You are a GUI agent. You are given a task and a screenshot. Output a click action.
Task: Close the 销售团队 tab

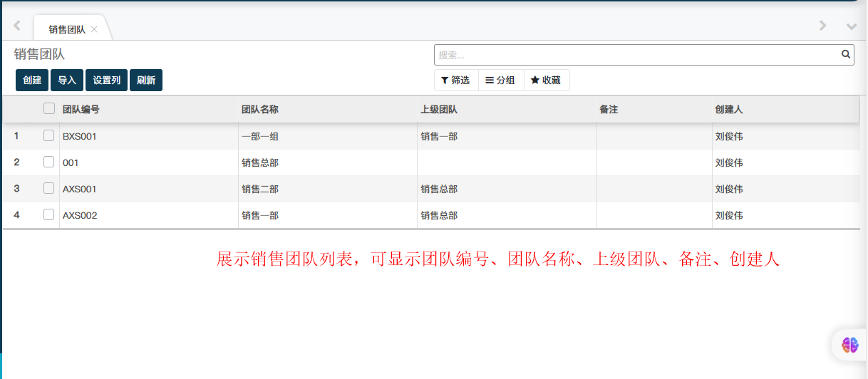[x=94, y=29]
